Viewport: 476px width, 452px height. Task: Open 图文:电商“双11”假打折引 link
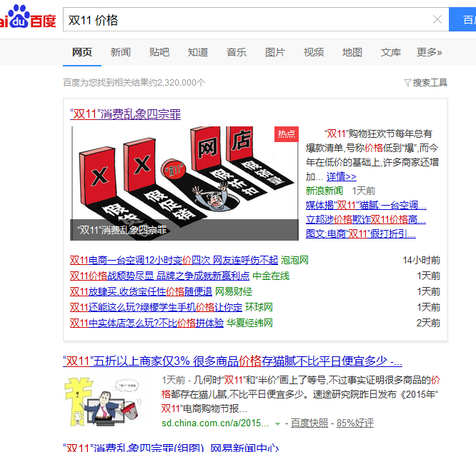pyautogui.click(x=361, y=233)
